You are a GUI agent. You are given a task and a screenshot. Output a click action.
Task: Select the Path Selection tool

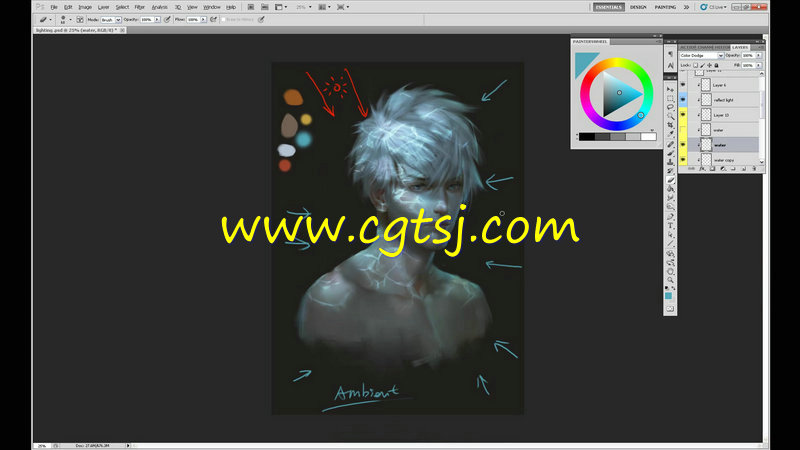[x=670, y=235]
